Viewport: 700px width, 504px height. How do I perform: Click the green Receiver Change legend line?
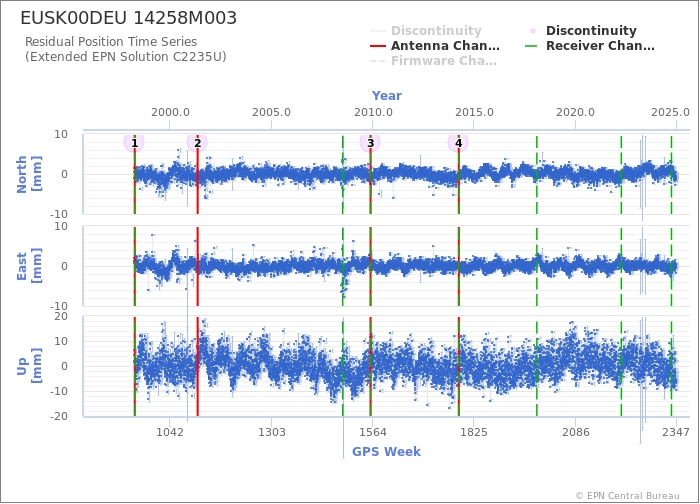pos(531,46)
